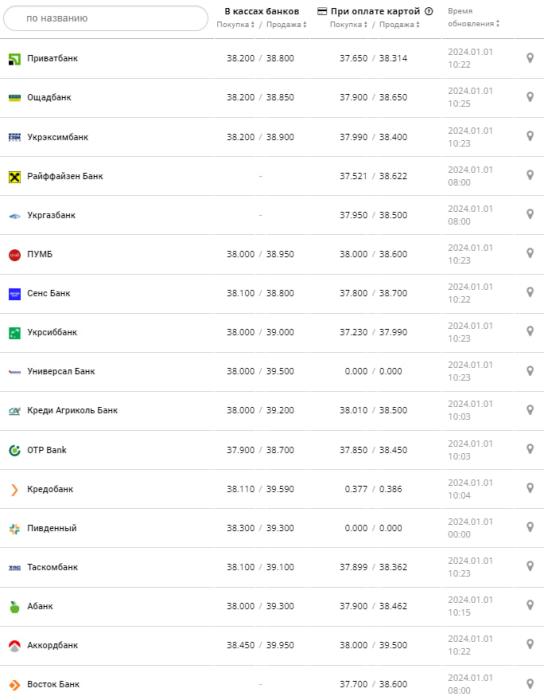
Task: Click the ПУМБ red logo icon
Action: pos(15,255)
